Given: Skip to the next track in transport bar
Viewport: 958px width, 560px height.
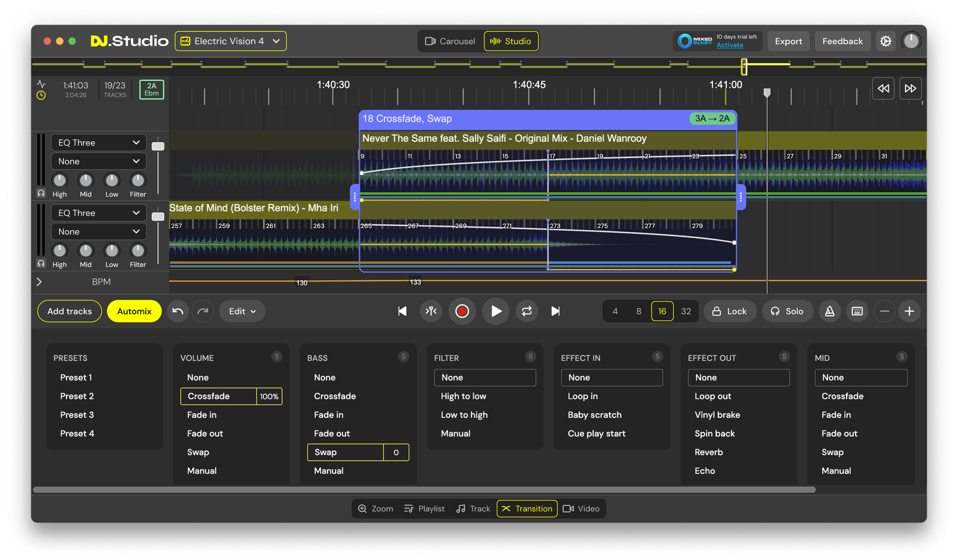Looking at the screenshot, I should tap(555, 311).
